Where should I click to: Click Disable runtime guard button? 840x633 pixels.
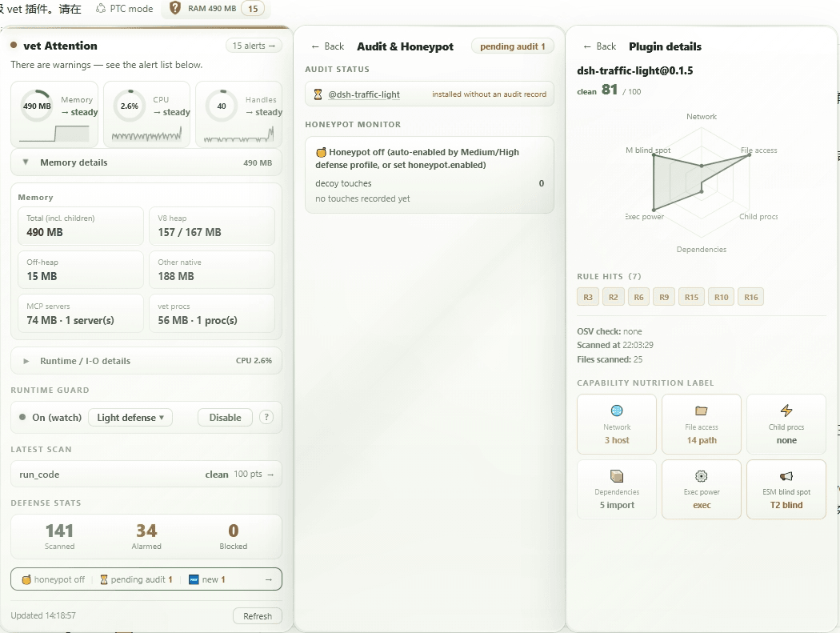click(225, 418)
